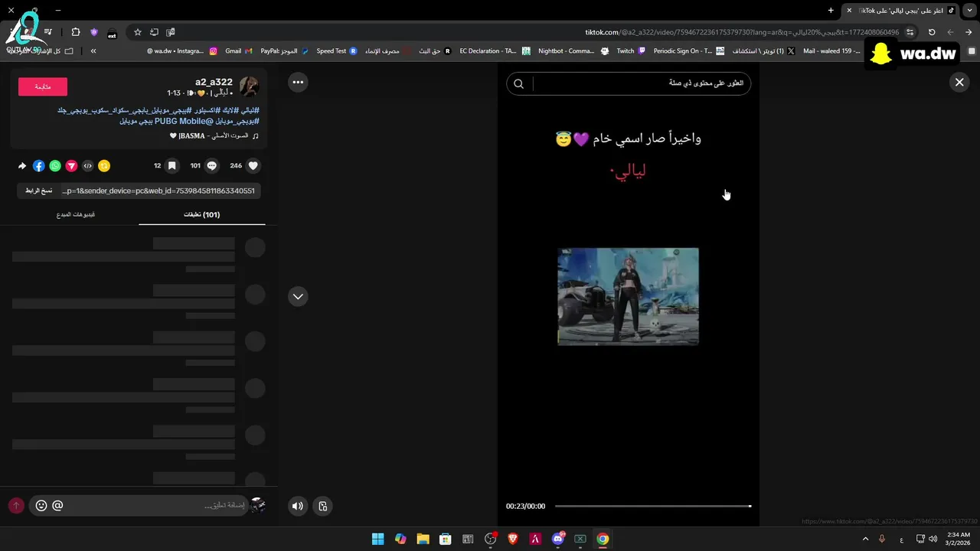This screenshot has width=980, height=551.
Task: Open the Periodic Sign On bookmark
Action: (688, 51)
